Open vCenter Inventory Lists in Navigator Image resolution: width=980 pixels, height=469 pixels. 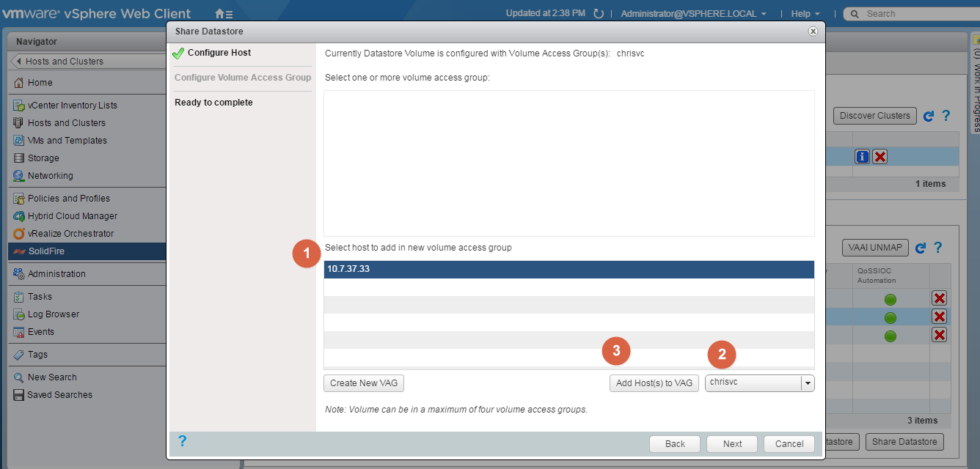point(72,106)
